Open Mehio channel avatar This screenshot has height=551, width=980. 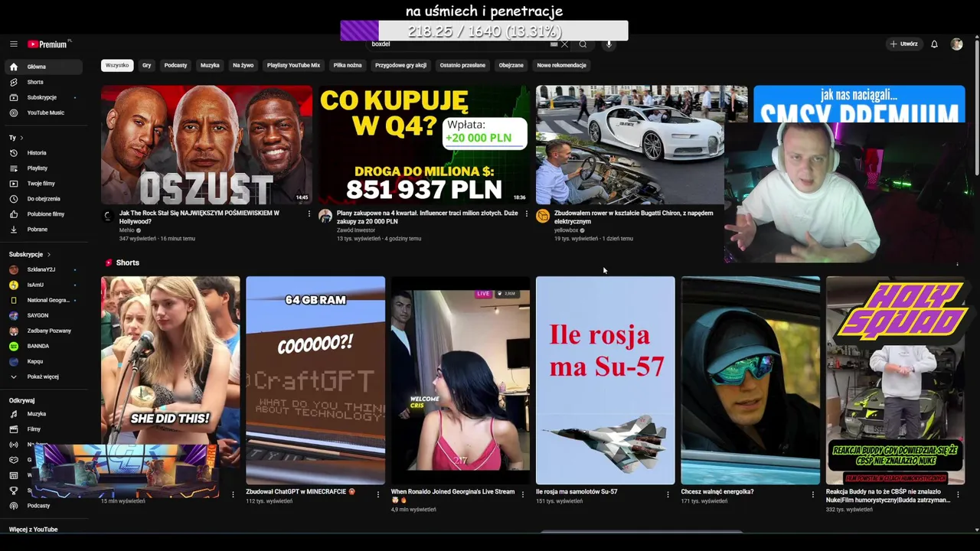(108, 216)
